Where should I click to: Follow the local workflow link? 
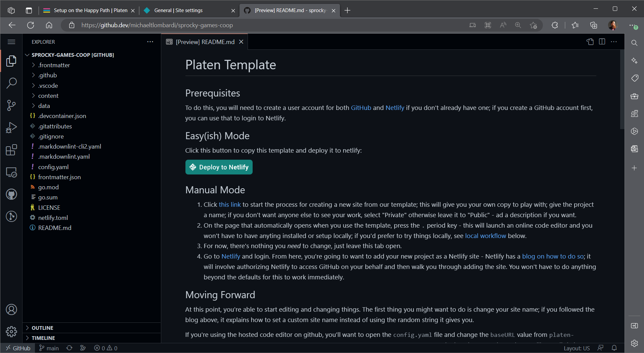[485, 236]
